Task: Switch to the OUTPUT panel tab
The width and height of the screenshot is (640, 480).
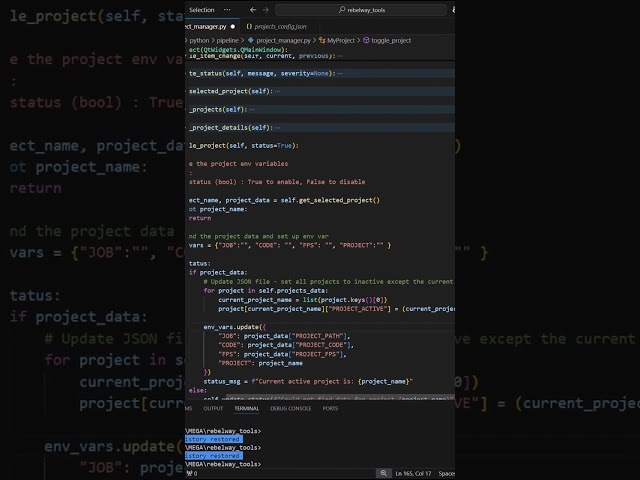Action: [x=213, y=408]
